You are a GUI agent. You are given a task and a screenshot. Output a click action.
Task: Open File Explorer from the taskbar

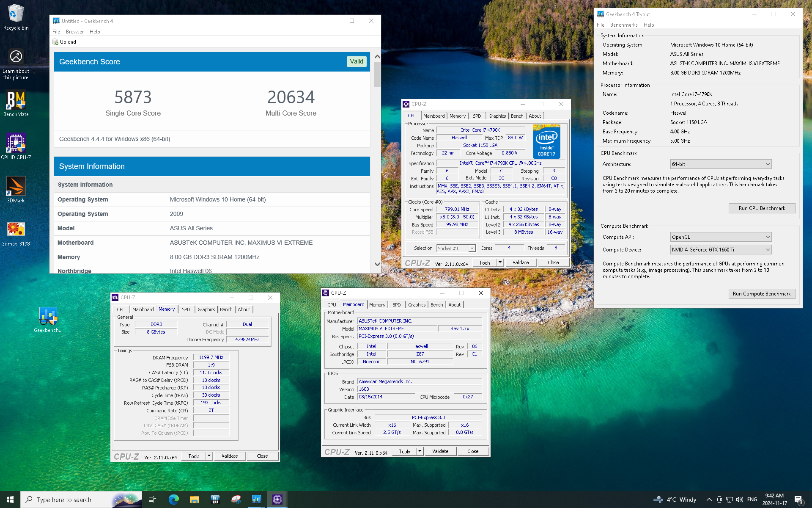[x=194, y=500]
